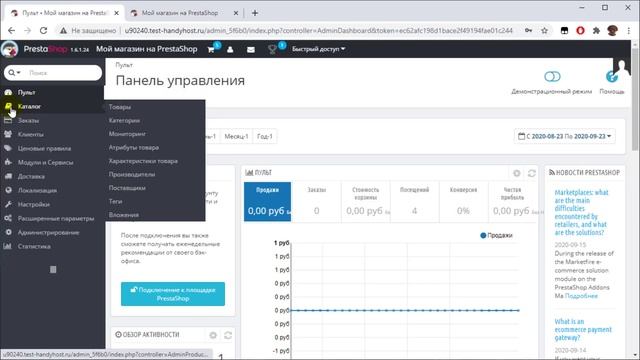Expand the Быстрый доступ dropdown
The height and width of the screenshot is (360, 640).
point(318,49)
